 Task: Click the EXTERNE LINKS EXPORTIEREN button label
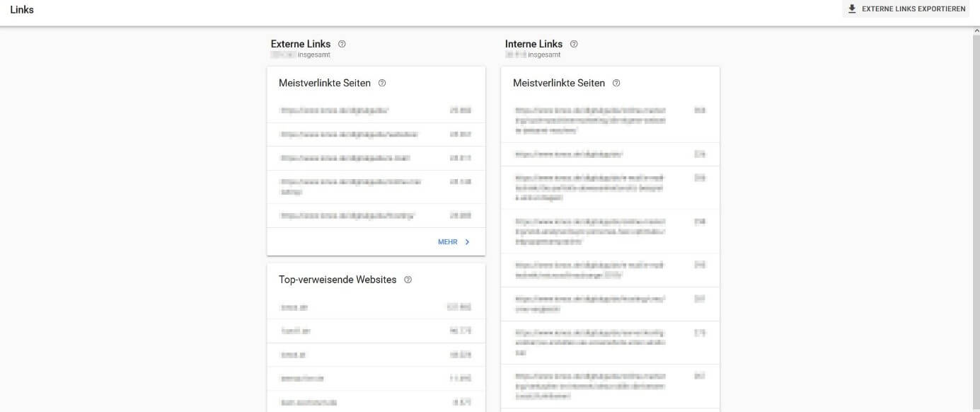pyautogui.click(x=911, y=9)
